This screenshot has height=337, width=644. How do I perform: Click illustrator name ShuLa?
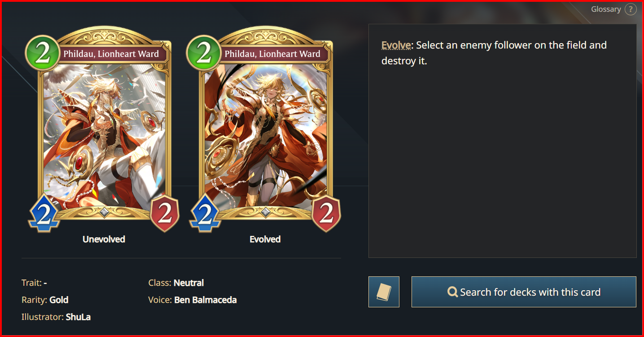click(x=78, y=317)
